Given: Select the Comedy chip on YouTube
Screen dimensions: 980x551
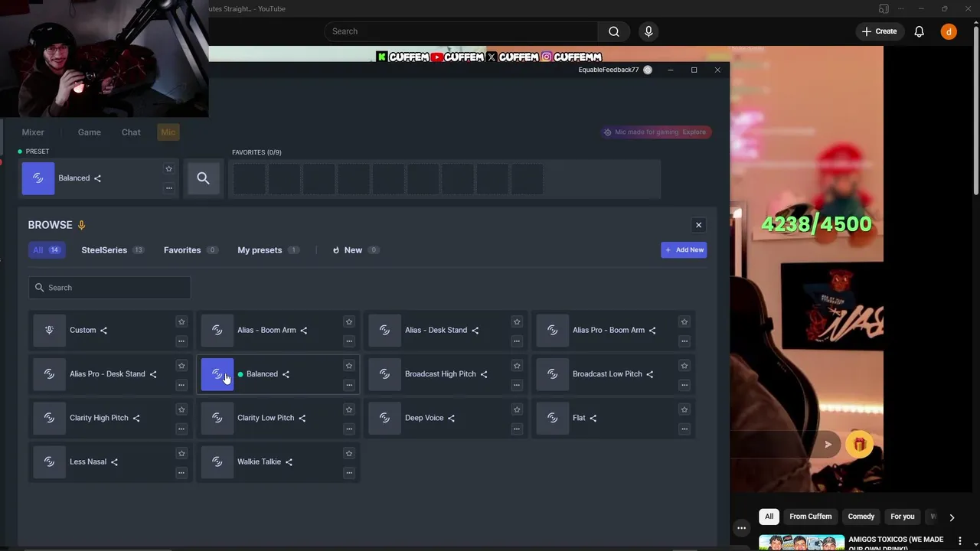Looking at the screenshot, I should click(x=861, y=517).
